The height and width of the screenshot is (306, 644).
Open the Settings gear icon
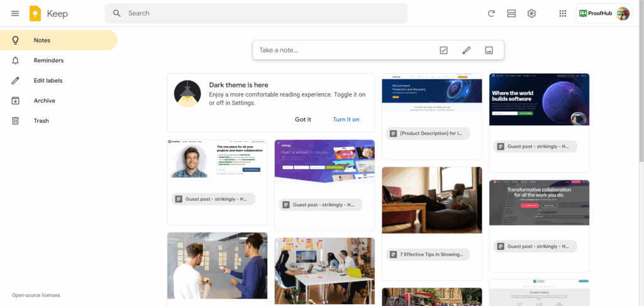coord(531,14)
